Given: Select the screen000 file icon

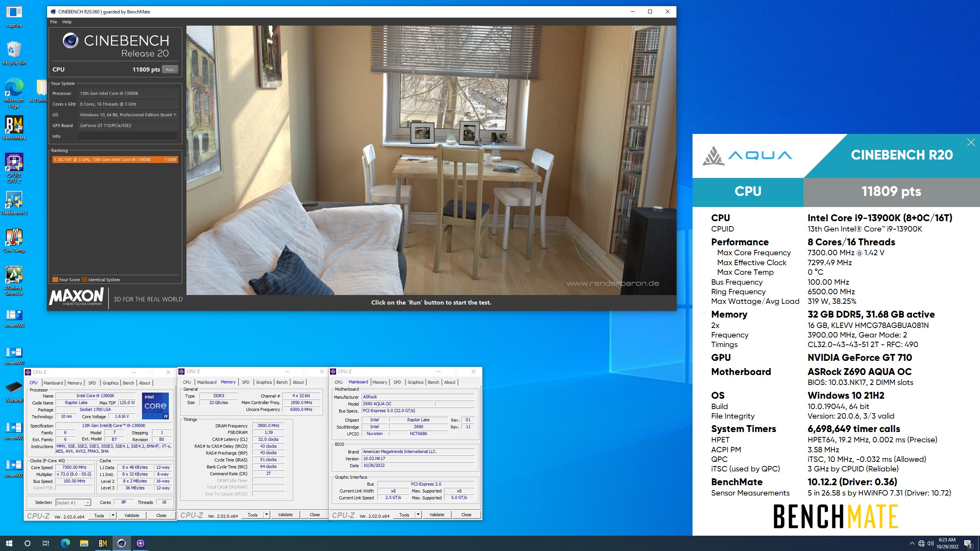Looking at the screenshot, I should point(14,319).
